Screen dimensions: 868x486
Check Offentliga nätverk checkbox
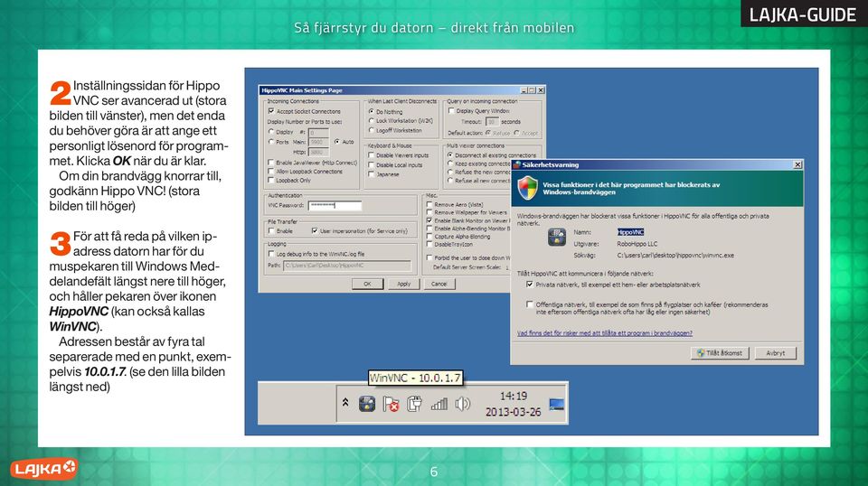[x=530, y=304]
